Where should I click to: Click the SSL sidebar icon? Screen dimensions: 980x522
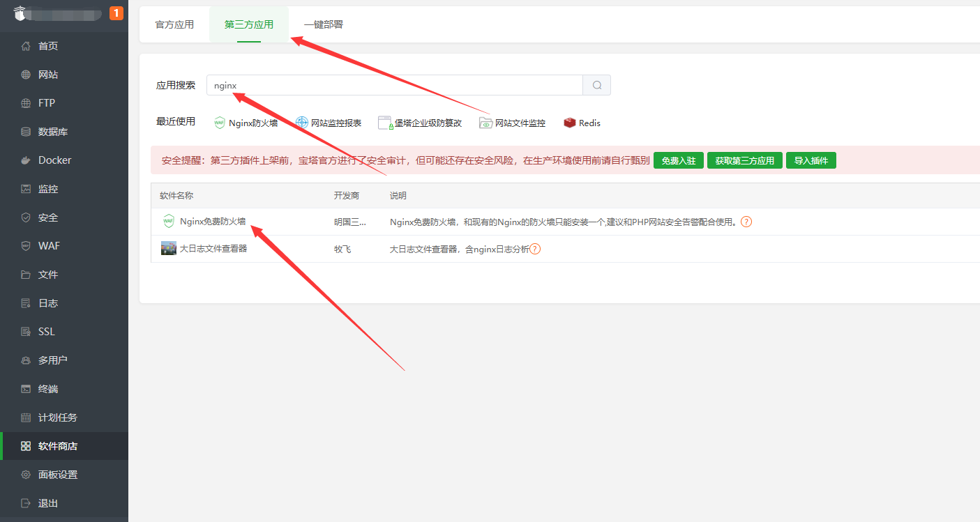[26, 332]
